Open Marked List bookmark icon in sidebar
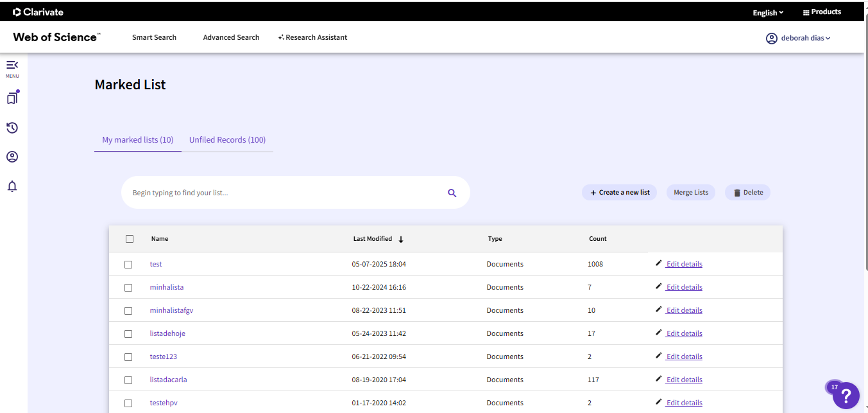868x413 pixels. point(12,98)
